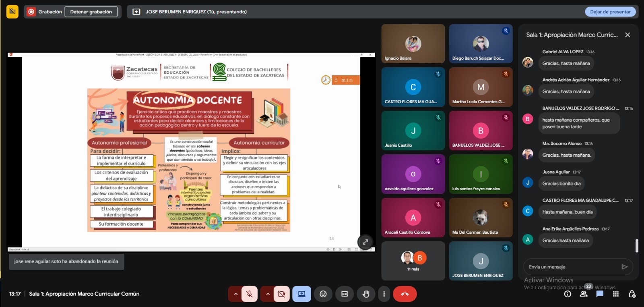Viewport: 644px width, 307px height.
Task: Expand audio settings arrow beside microphone
Action: coord(235,294)
